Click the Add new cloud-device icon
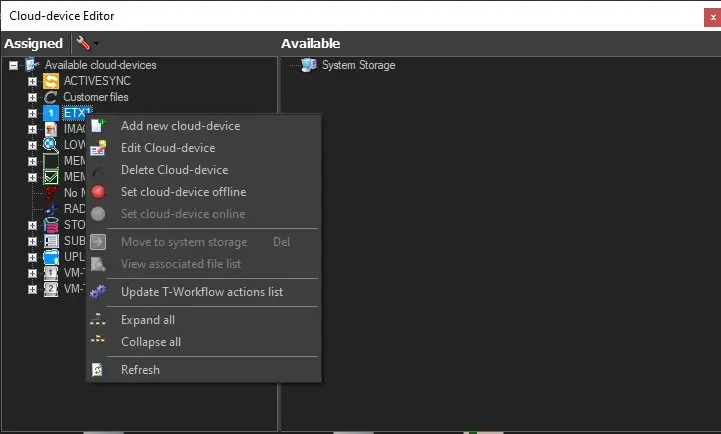 [98, 126]
